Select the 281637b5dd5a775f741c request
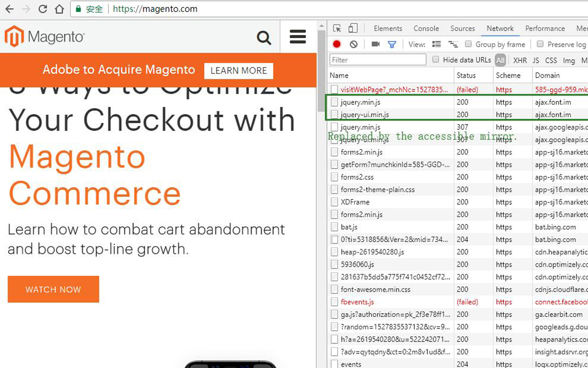This screenshot has height=368, width=588. pos(458,277)
